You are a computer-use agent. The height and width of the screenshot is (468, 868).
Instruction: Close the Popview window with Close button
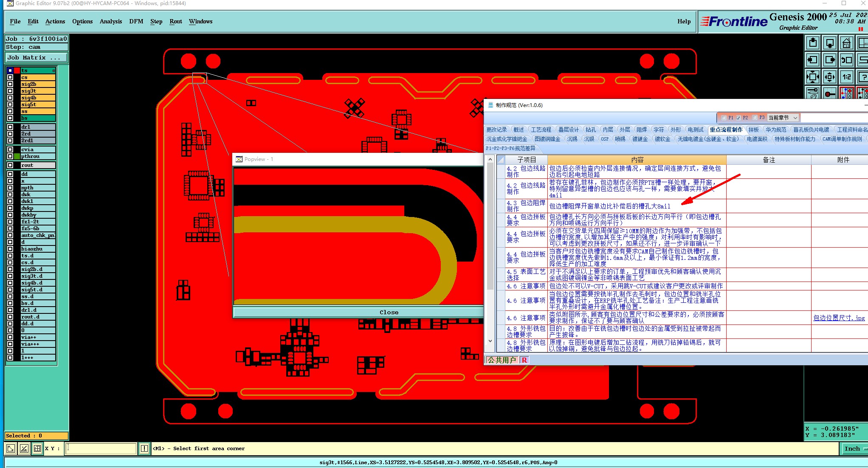click(389, 312)
